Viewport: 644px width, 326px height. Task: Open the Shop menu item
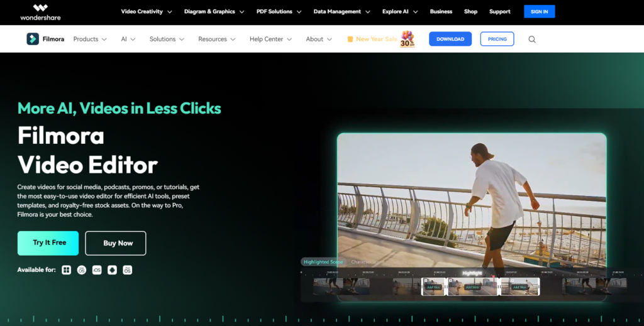tap(470, 11)
